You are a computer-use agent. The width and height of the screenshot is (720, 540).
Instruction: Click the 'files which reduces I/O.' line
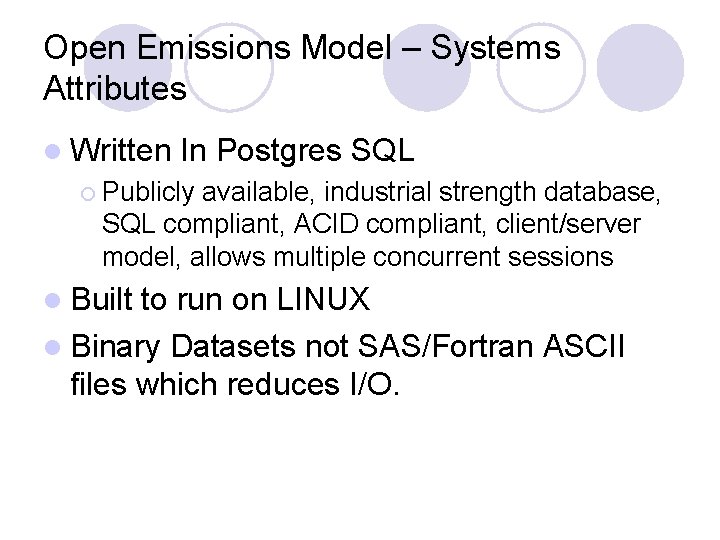pos(235,383)
